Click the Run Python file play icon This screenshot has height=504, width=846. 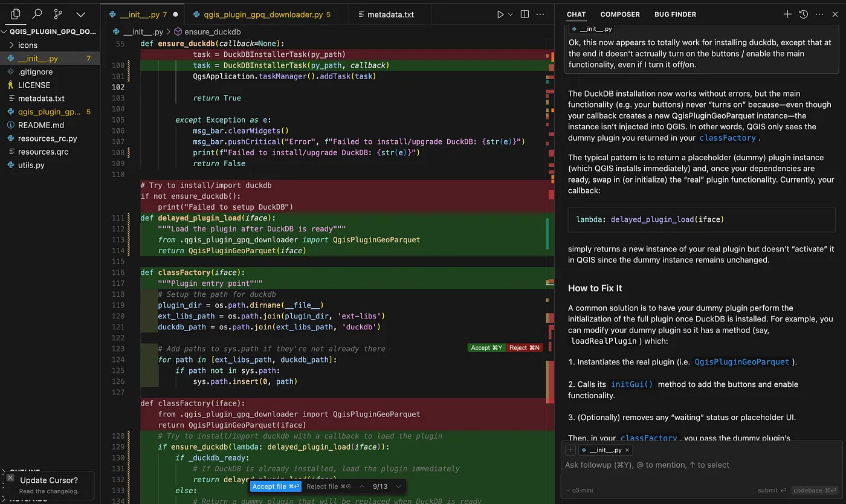point(500,15)
